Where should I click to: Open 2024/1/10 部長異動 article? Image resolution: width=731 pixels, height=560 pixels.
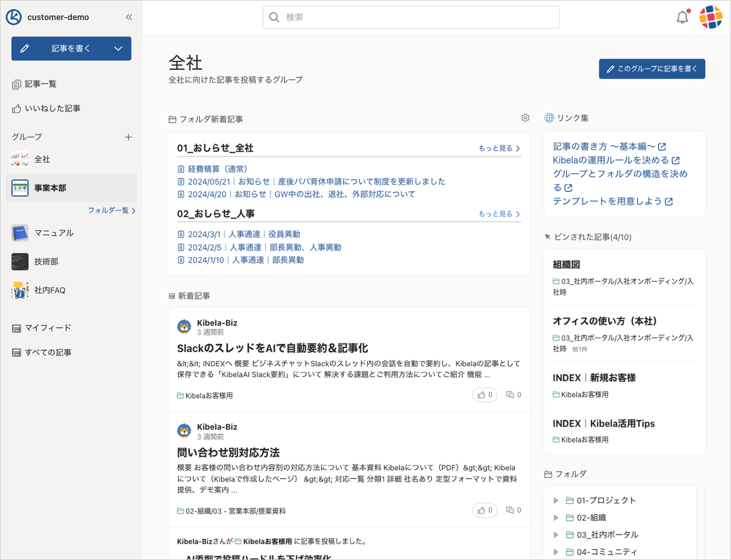click(245, 260)
